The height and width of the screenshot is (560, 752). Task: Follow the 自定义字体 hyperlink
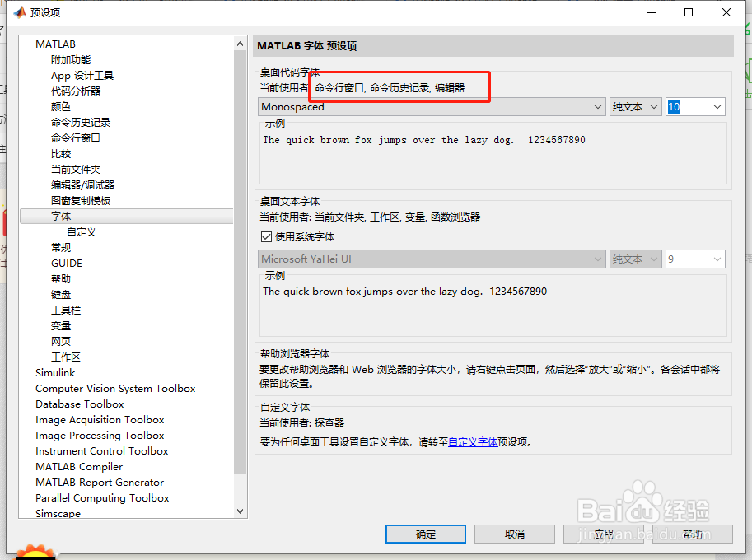[473, 441]
